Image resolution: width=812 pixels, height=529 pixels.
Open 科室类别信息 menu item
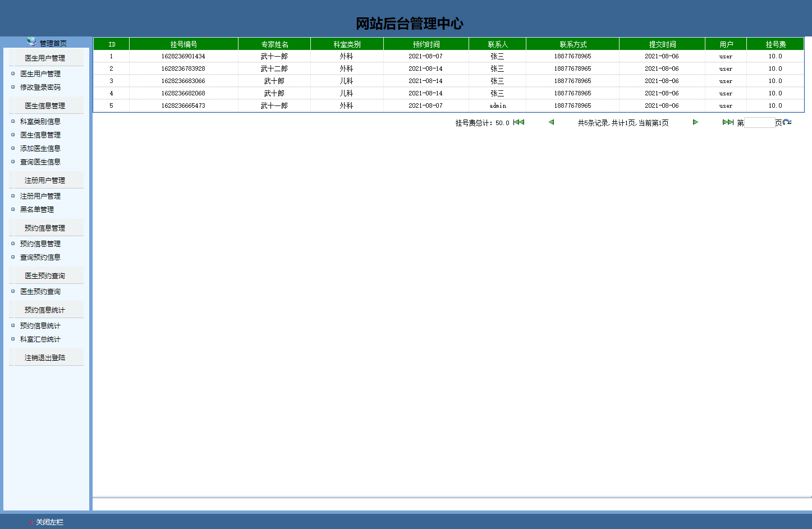click(x=40, y=121)
